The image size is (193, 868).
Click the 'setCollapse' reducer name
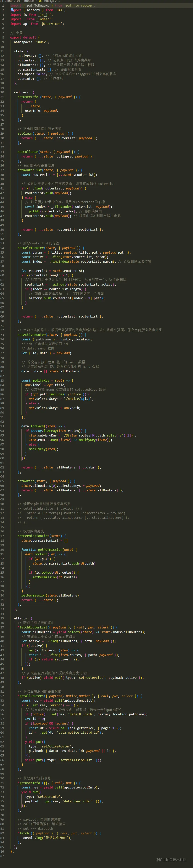point(28,152)
